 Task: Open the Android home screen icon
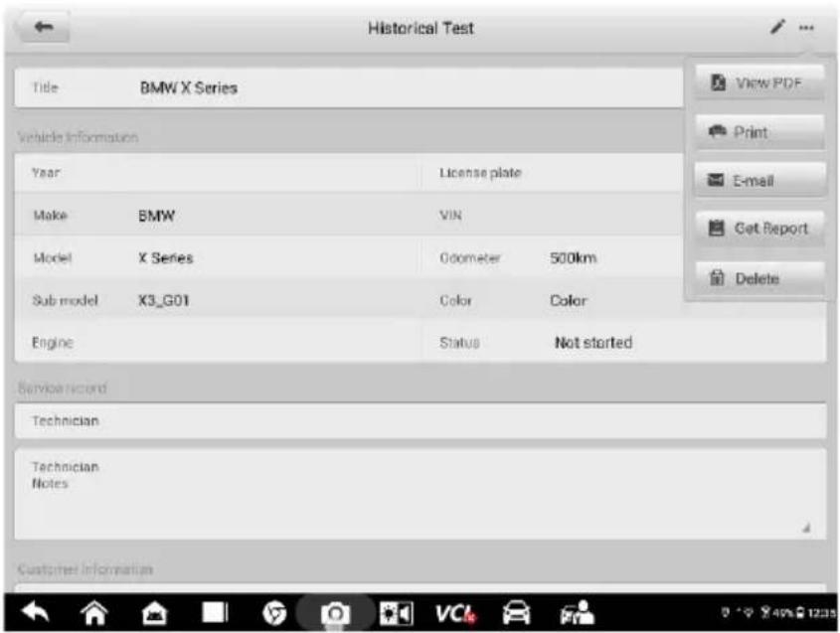click(93, 613)
